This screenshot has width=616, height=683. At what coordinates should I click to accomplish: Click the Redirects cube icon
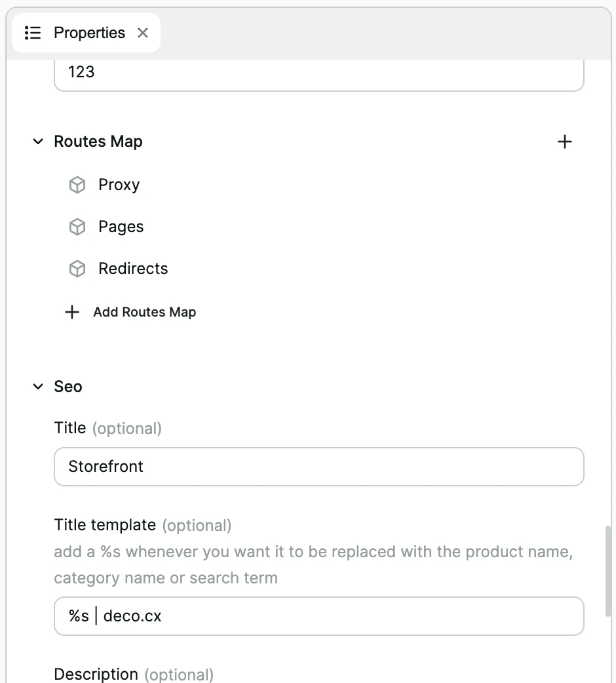[x=77, y=268]
